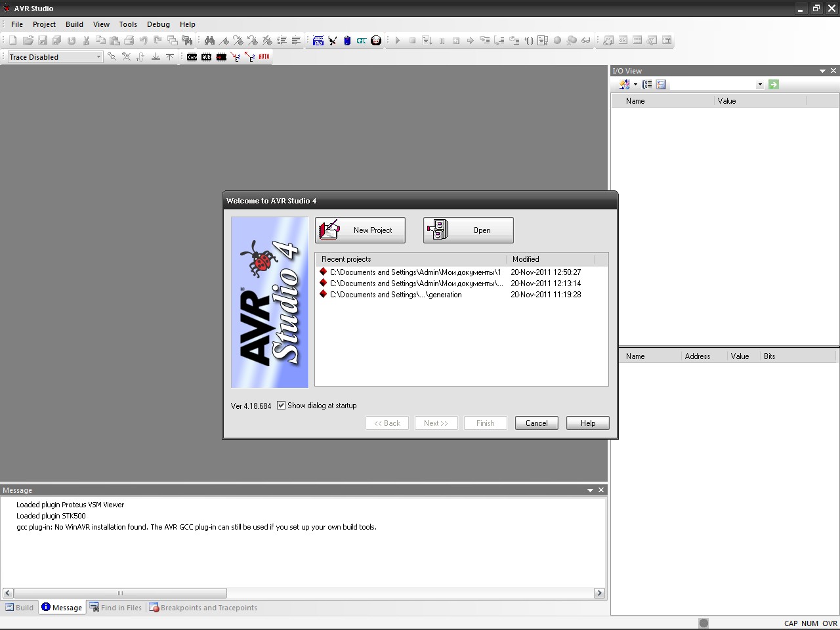
Task: Click the 'Loaded plugin Proteus VSM Viewer' message
Action: coord(70,505)
